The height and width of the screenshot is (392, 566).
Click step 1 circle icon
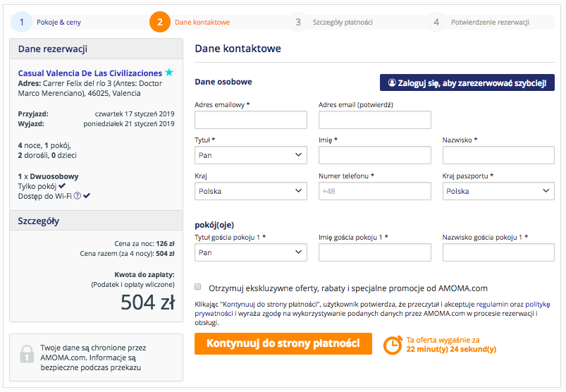coord(22,22)
